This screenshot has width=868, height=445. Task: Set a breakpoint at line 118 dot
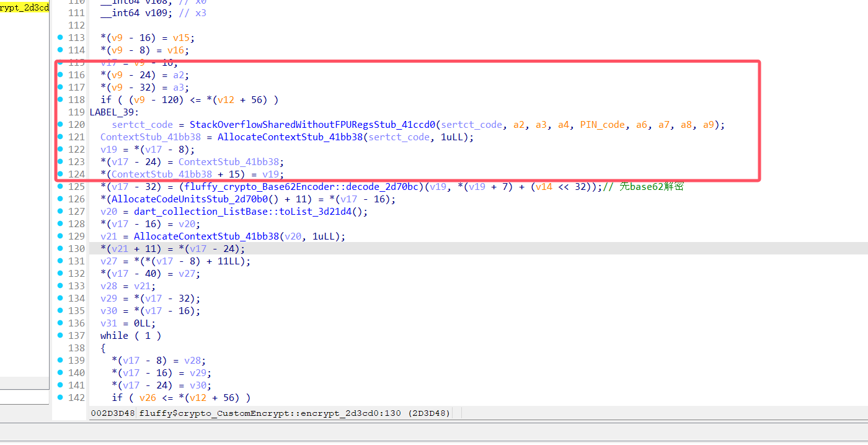pos(60,100)
